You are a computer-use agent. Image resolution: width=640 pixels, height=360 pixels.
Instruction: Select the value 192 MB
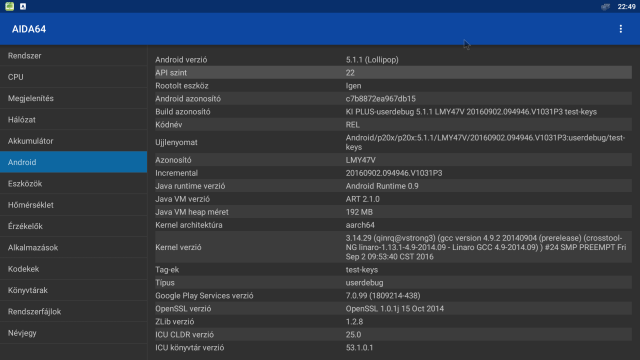[359, 212]
